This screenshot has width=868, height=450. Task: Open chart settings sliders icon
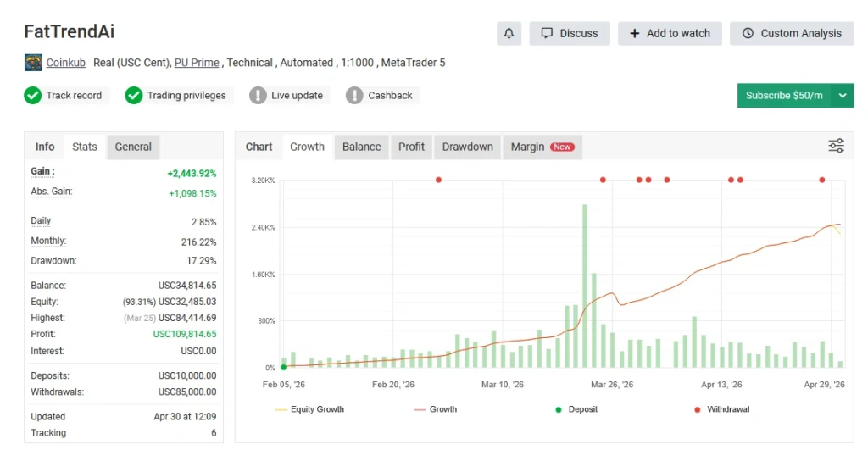click(x=836, y=146)
